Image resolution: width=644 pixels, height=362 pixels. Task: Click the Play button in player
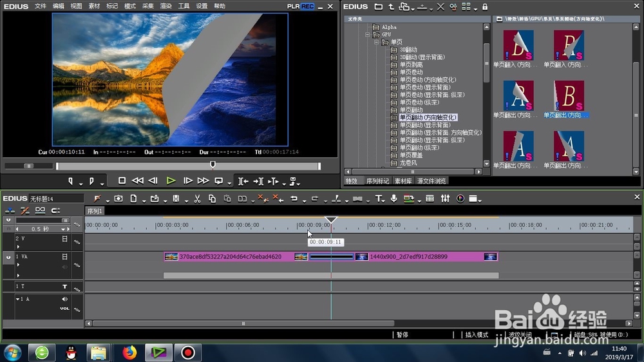(x=171, y=181)
